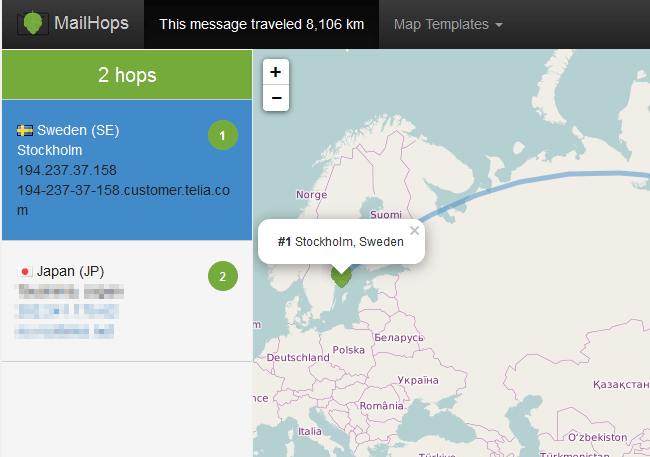The height and width of the screenshot is (457, 650).
Task: Zoom out on the map
Action: point(276,98)
